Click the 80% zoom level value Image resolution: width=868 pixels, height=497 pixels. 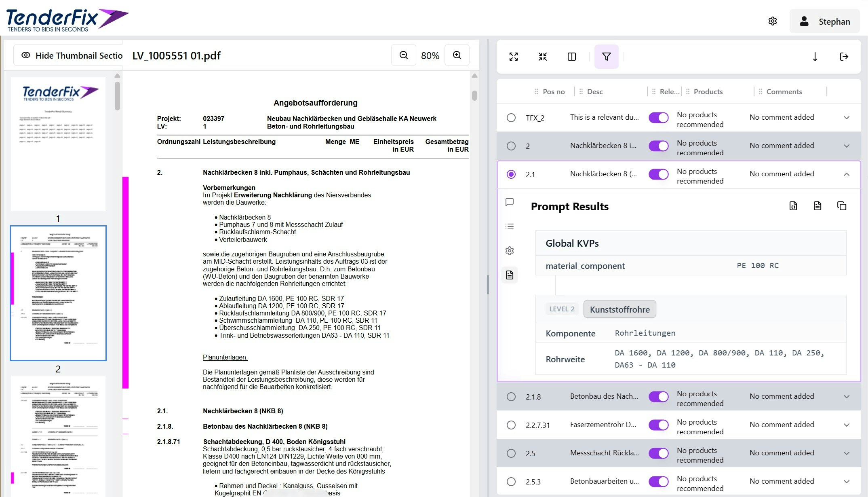pyautogui.click(x=430, y=56)
